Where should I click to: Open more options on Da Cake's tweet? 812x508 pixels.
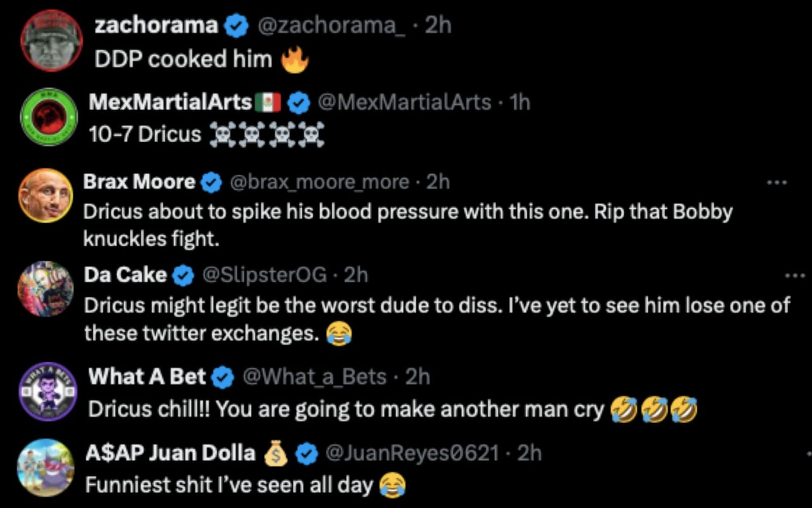click(x=795, y=276)
